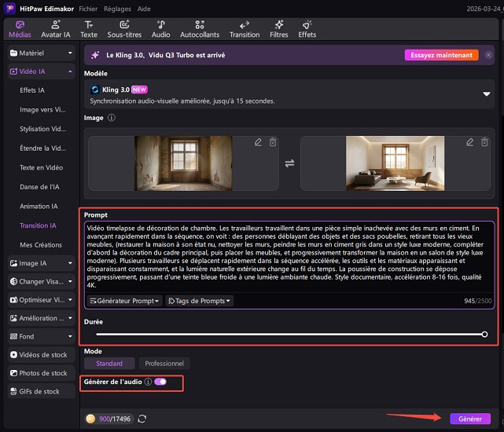Expand the Kling 3.0 model dropdown
Image resolution: width=504 pixels, height=432 pixels.
click(x=486, y=94)
